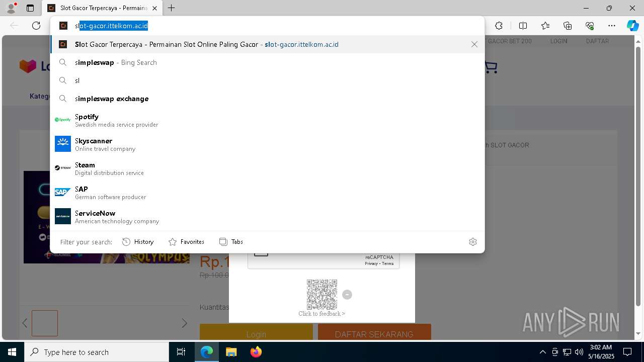644x362 pixels.
Task: Collapse the QR code minus button
Action: coord(347,295)
